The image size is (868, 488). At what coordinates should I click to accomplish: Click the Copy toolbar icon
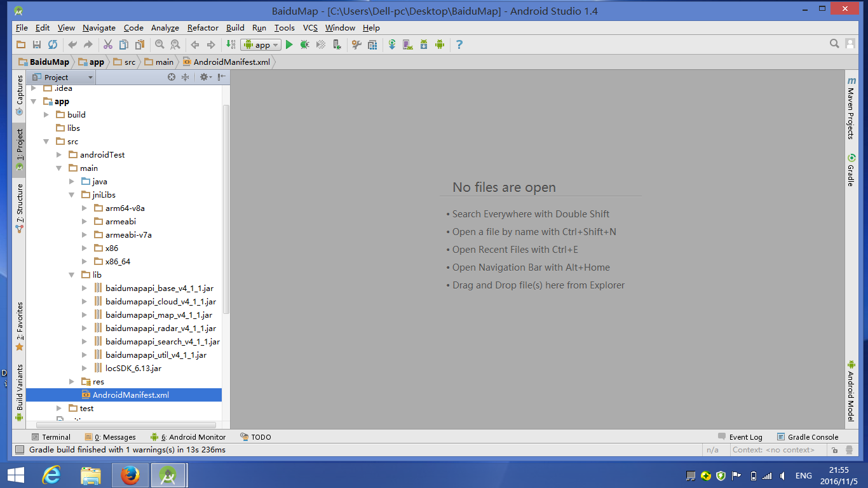coord(123,44)
